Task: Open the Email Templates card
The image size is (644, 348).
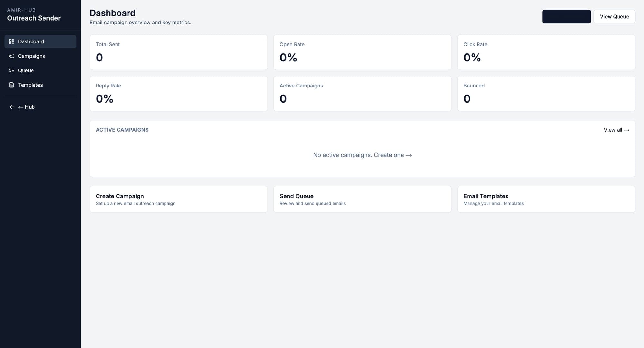Action: (x=546, y=199)
